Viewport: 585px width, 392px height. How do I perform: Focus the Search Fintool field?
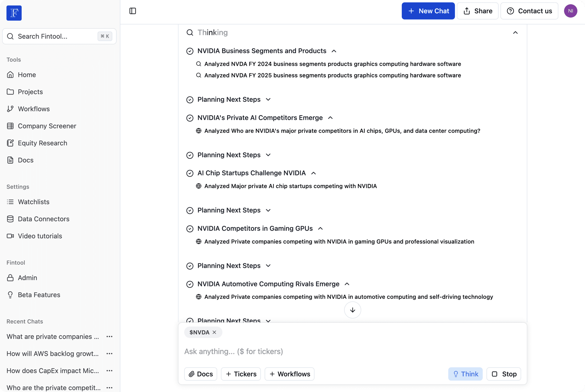pos(60,36)
